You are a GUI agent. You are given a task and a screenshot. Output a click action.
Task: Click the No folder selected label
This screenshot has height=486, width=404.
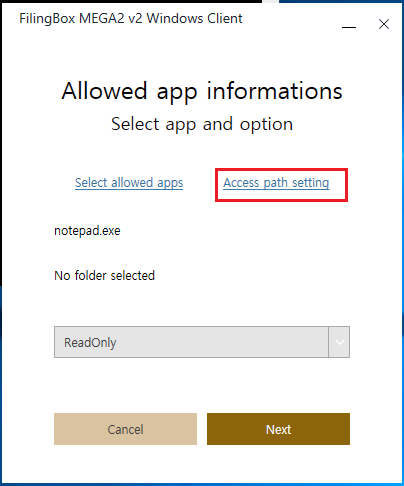click(x=105, y=276)
